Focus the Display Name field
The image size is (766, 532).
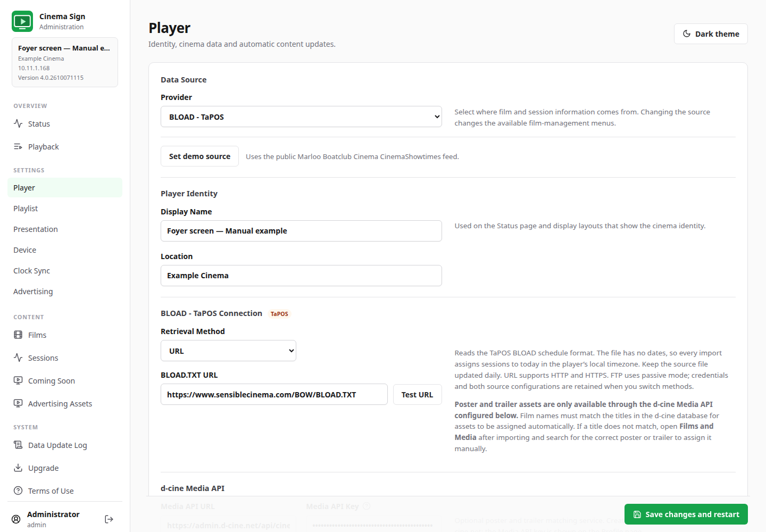coord(301,231)
